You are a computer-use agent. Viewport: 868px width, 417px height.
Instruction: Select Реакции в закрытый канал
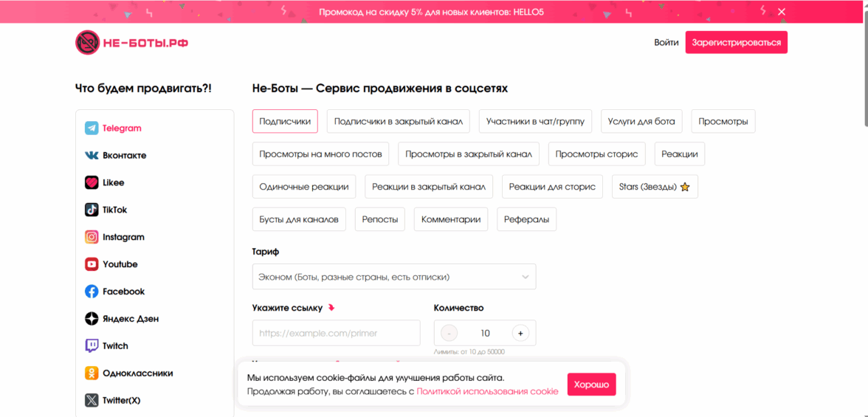pos(429,187)
